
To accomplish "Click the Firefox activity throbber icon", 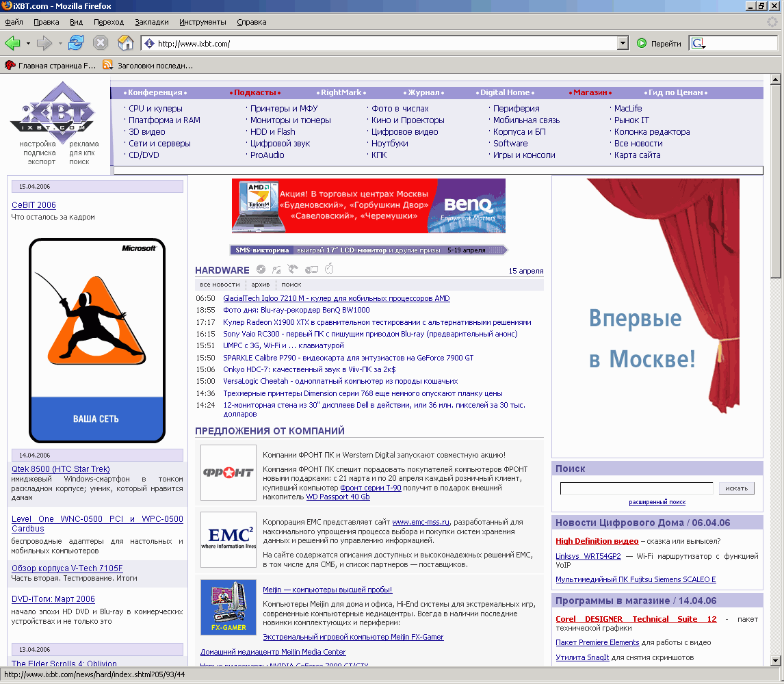I will pos(773,22).
